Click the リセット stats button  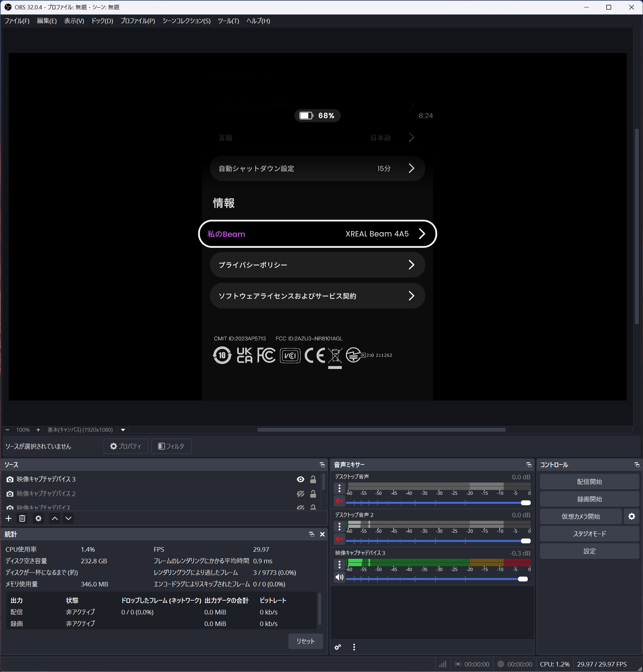pyautogui.click(x=305, y=641)
